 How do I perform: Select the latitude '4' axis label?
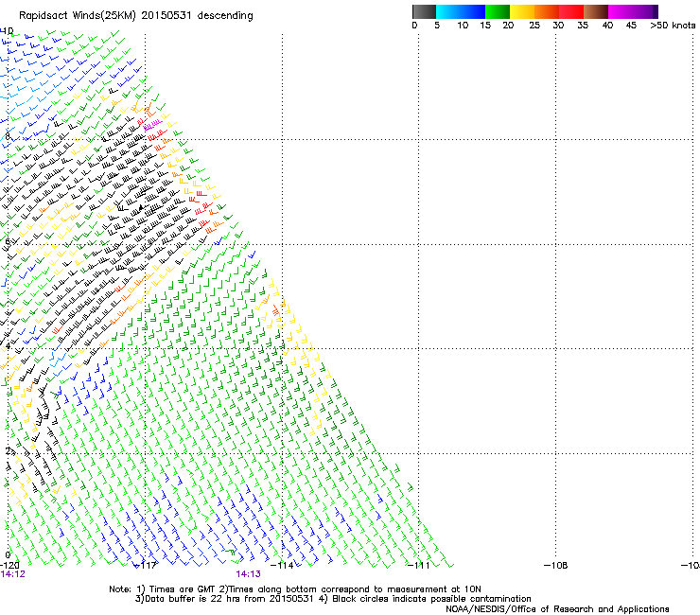[8, 346]
